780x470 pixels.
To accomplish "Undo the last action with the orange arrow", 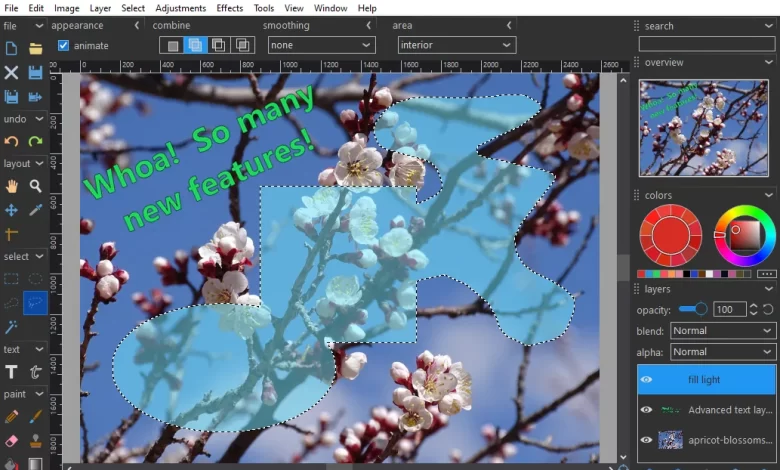I will pyautogui.click(x=11, y=141).
